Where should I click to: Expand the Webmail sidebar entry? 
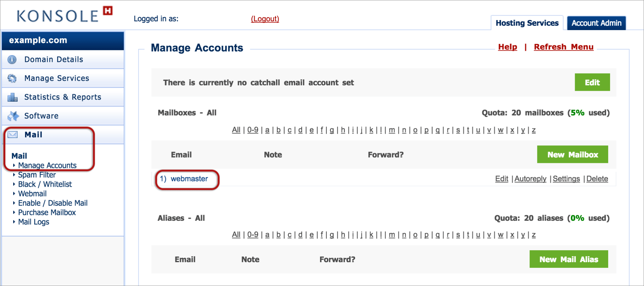(x=33, y=194)
